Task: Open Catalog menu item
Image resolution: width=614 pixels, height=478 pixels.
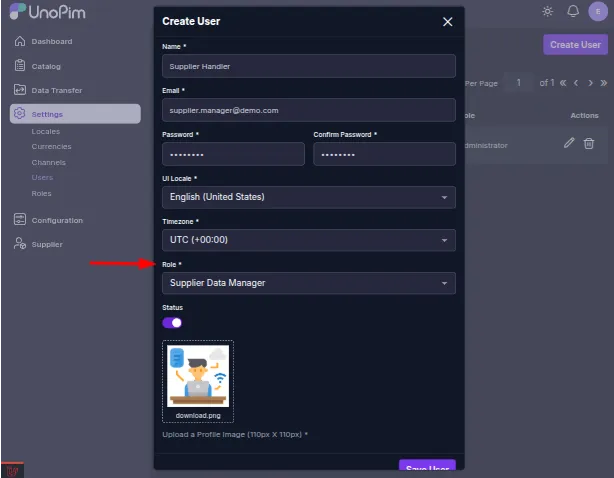Action: point(46,66)
